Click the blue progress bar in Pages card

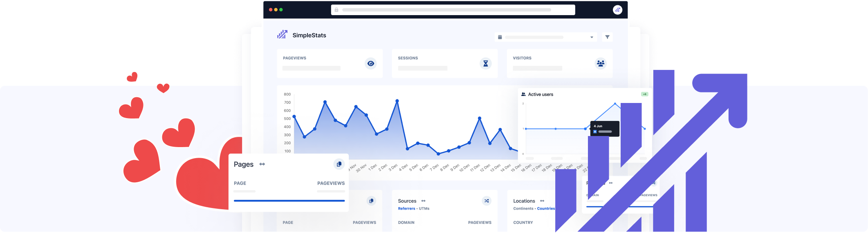coord(289,201)
